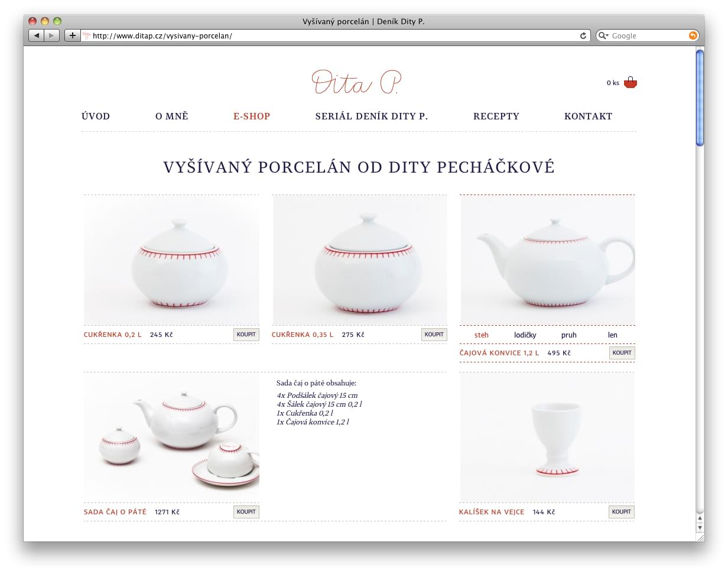Select the 'lodičky' pattern variant
Screen dimensions: 728x574
(x=525, y=335)
